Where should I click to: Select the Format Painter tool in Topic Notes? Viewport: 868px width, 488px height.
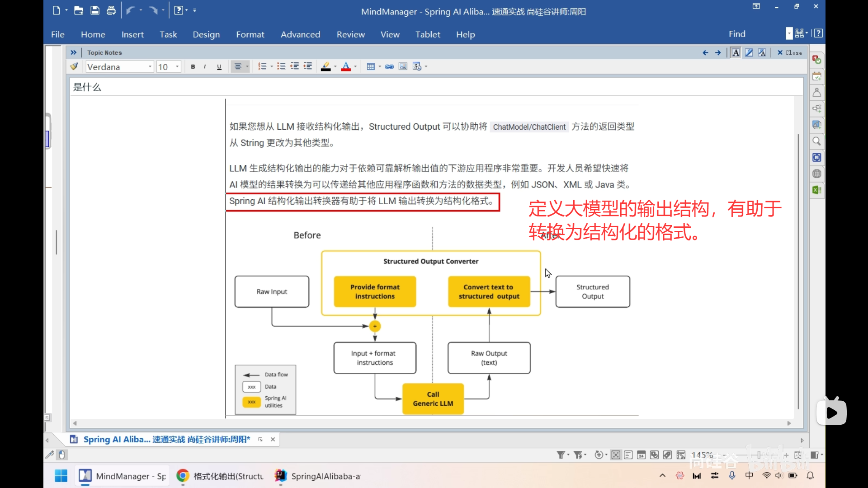[x=74, y=66]
